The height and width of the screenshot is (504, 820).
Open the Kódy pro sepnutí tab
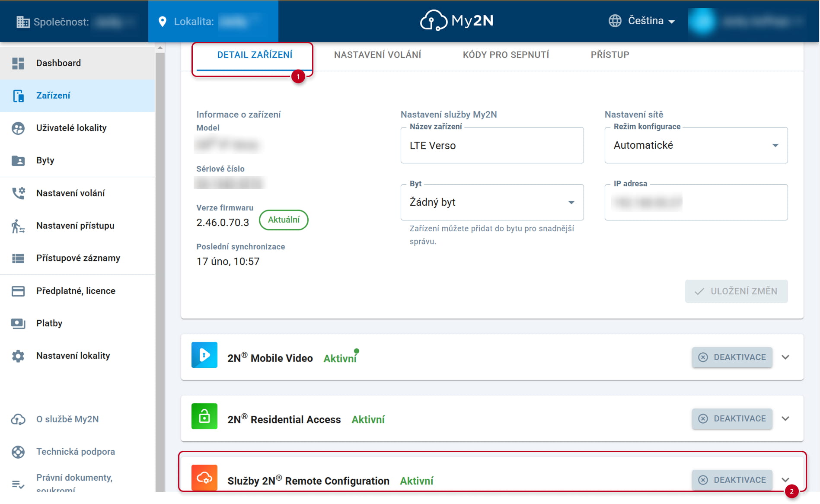pos(506,55)
